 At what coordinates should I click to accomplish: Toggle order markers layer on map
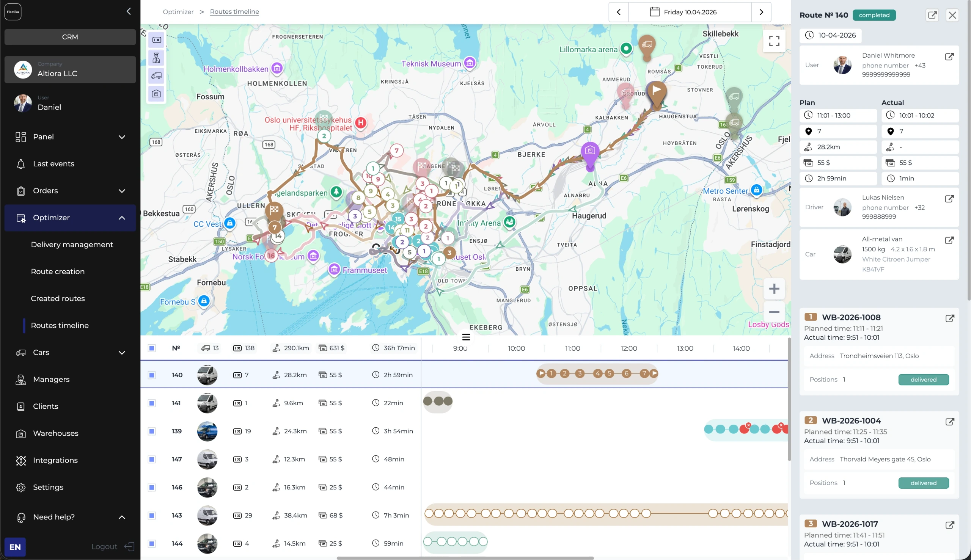coord(156,40)
